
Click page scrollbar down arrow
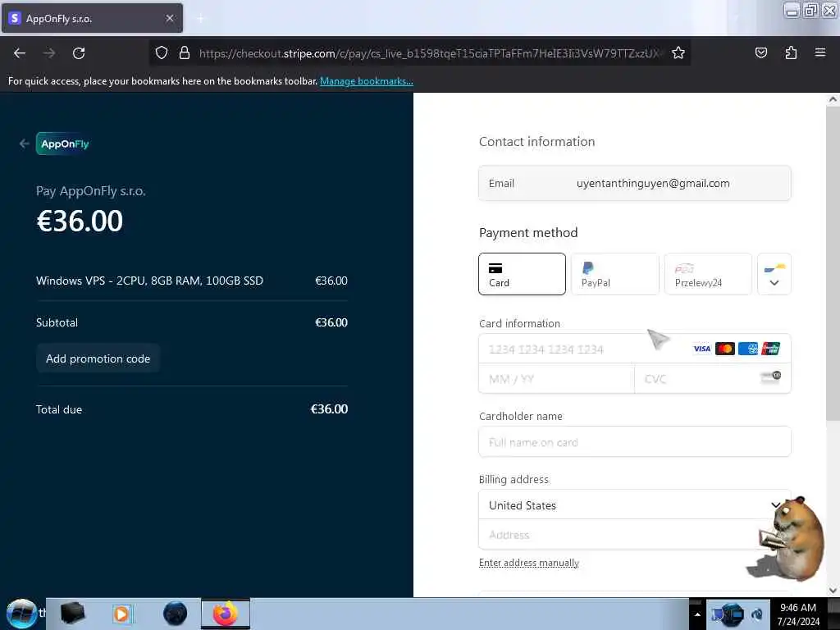(x=833, y=591)
